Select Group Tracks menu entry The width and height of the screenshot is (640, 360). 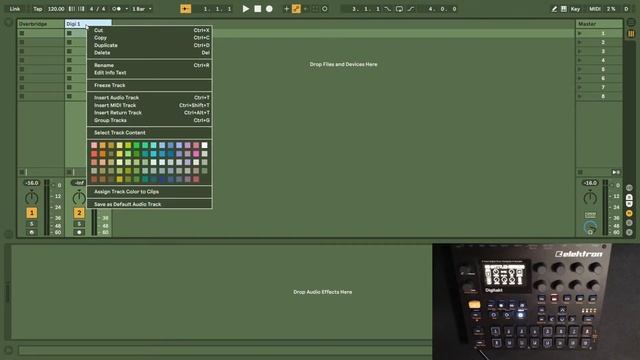point(149,120)
